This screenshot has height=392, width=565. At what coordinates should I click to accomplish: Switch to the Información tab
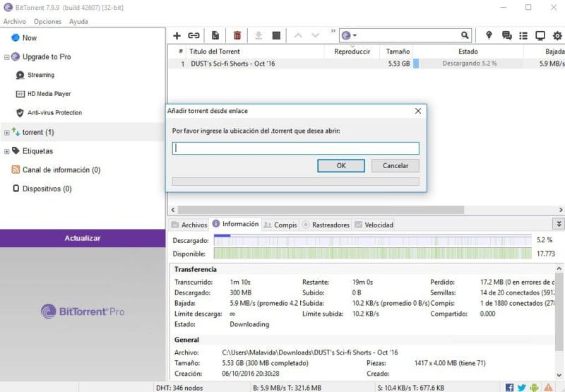point(236,224)
